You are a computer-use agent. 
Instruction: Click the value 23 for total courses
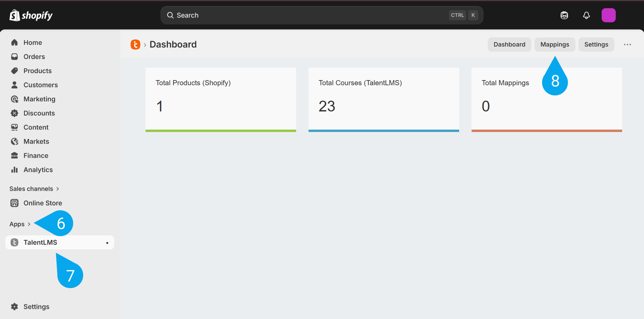pyautogui.click(x=327, y=106)
